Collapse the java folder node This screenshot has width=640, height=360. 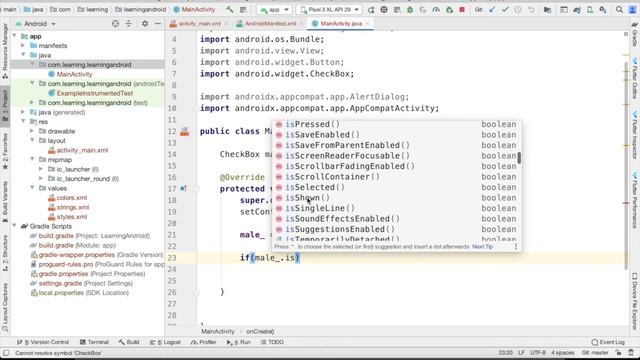(x=23, y=55)
